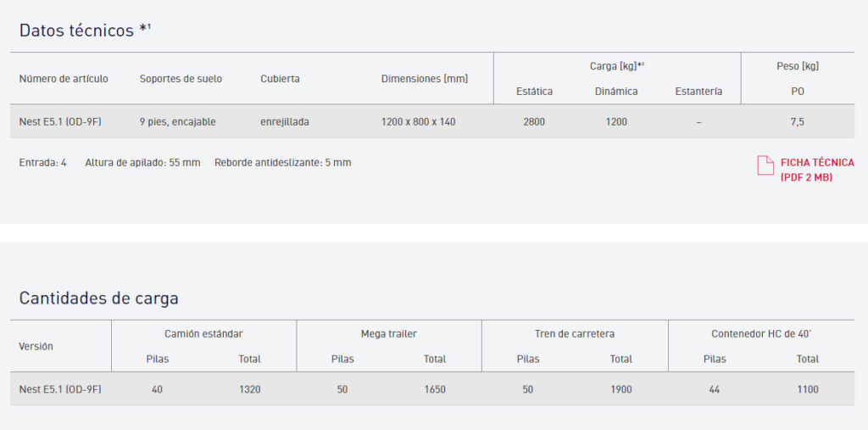Select the Camión estándar column group header
The height and width of the screenshot is (430, 868).
coord(203,334)
